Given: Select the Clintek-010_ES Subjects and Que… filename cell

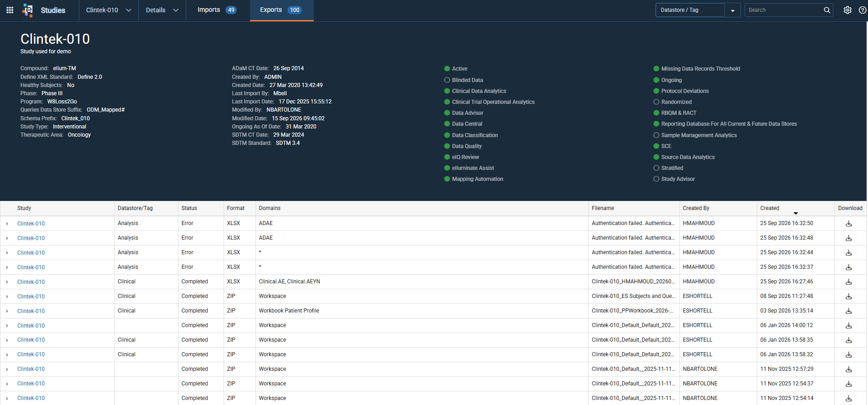Looking at the screenshot, I should coord(633,296).
